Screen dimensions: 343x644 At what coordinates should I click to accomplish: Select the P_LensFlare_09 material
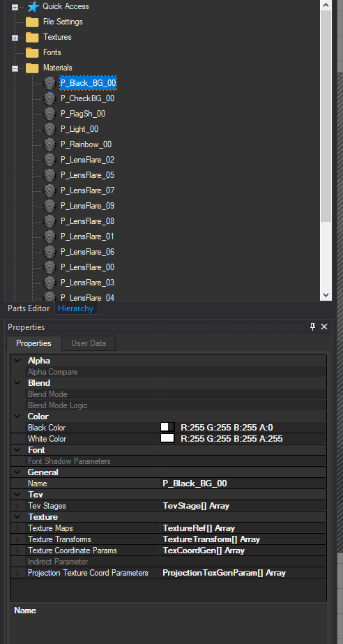point(87,206)
